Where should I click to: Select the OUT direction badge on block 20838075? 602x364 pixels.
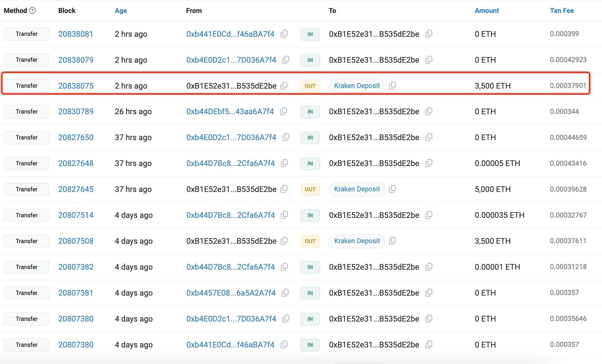tap(310, 86)
